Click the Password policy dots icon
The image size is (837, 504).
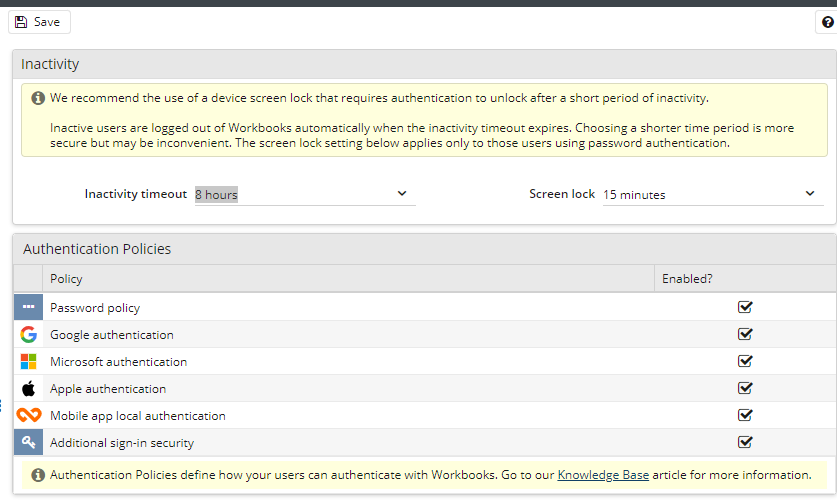tap(28, 307)
